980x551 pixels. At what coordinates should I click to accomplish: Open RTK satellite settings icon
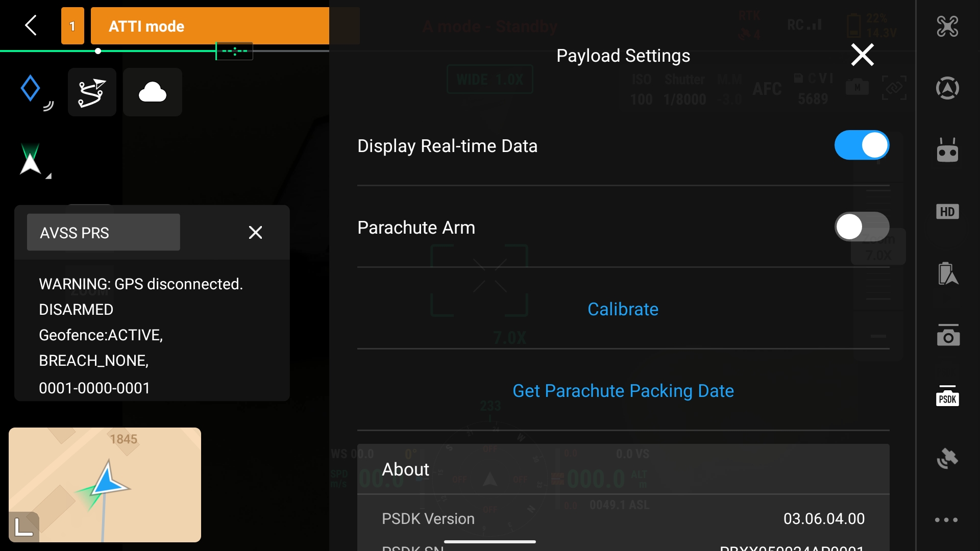pyautogui.click(x=947, y=458)
